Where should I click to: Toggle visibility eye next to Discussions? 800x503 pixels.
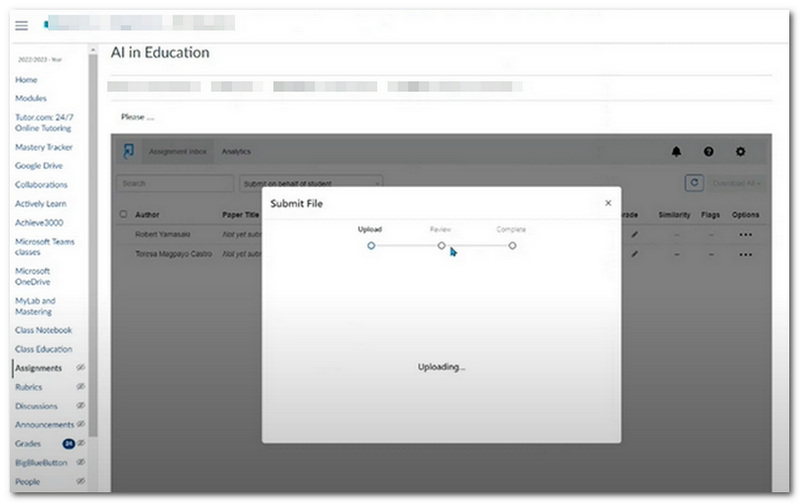pyautogui.click(x=80, y=406)
